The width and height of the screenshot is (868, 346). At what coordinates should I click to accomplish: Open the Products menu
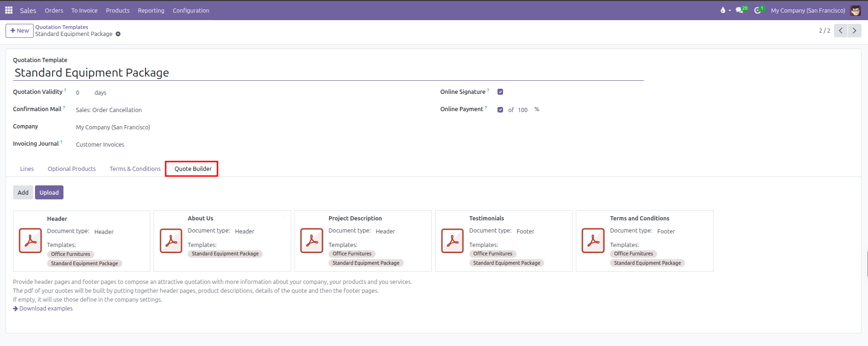[x=118, y=10]
